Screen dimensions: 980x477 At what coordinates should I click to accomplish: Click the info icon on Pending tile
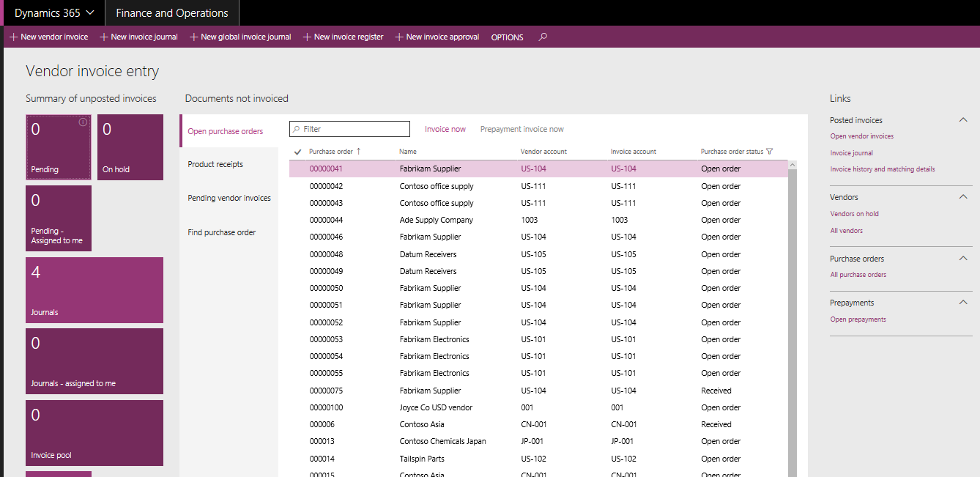coord(83,122)
